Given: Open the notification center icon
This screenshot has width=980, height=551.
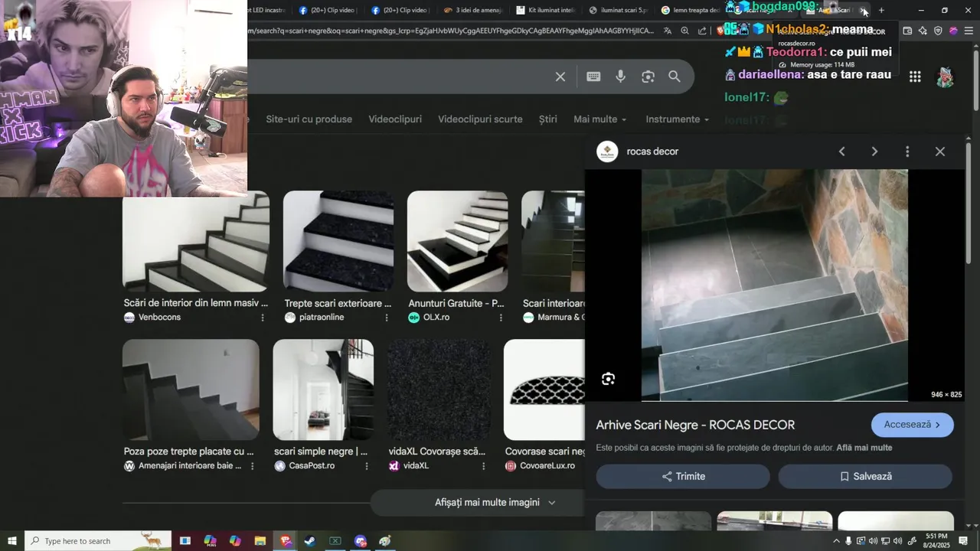Looking at the screenshot, I should [963, 541].
